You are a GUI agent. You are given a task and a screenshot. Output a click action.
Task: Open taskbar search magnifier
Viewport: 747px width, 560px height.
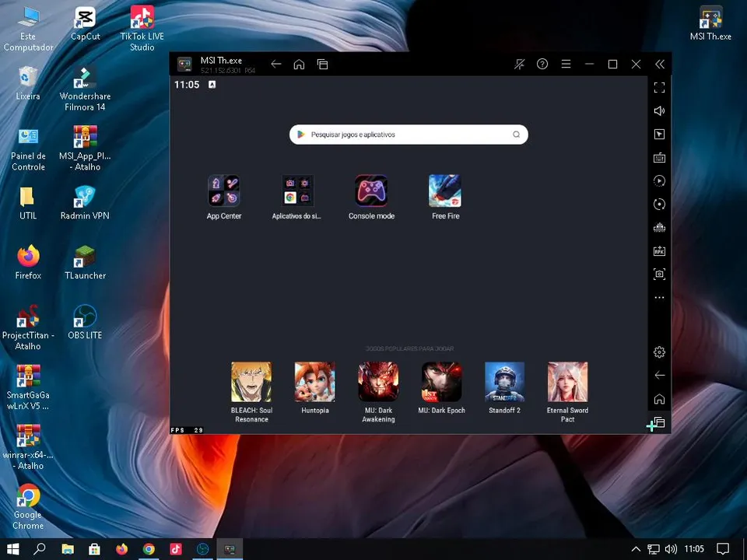pos(40,549)
